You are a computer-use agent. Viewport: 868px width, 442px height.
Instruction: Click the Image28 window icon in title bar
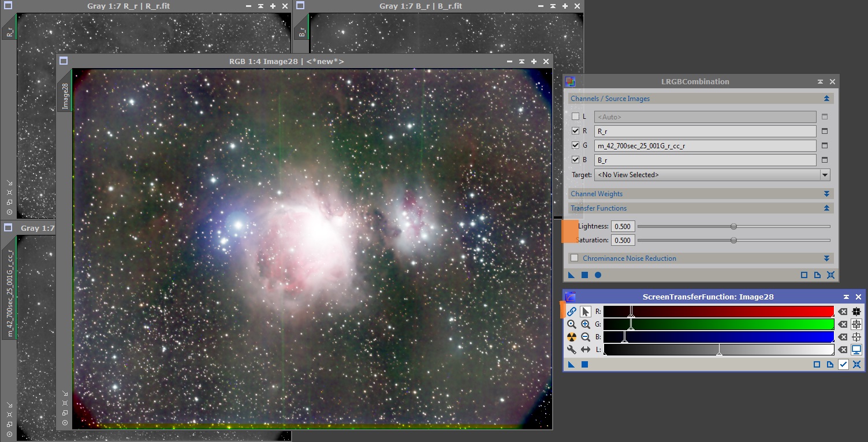tap(64, 61)
